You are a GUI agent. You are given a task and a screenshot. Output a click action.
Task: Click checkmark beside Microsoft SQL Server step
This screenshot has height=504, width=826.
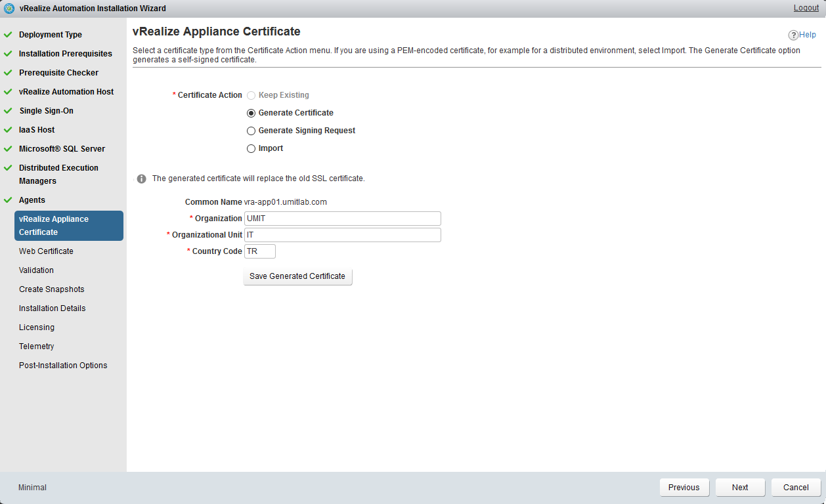pyautogui.click(x=8, y=149)
